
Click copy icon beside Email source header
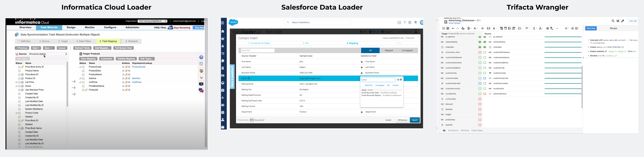click(249, 78)
